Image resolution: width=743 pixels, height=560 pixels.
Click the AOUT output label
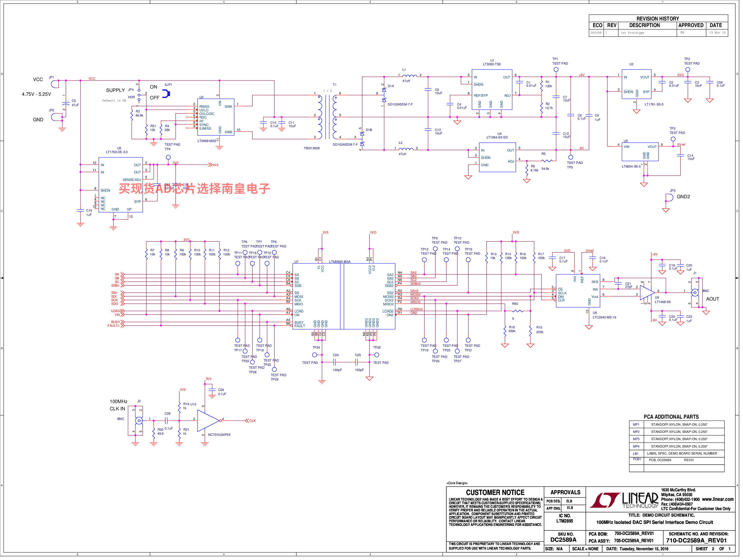(x=716, y=301)
